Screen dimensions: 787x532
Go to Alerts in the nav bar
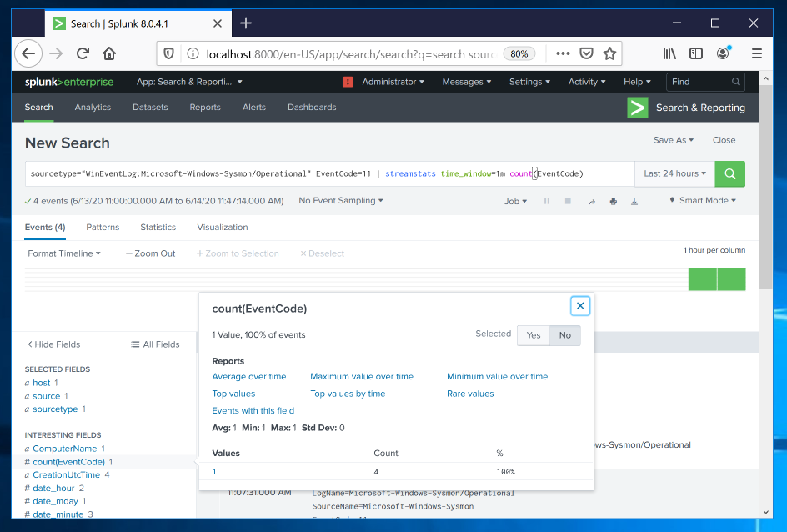point(254,108)
